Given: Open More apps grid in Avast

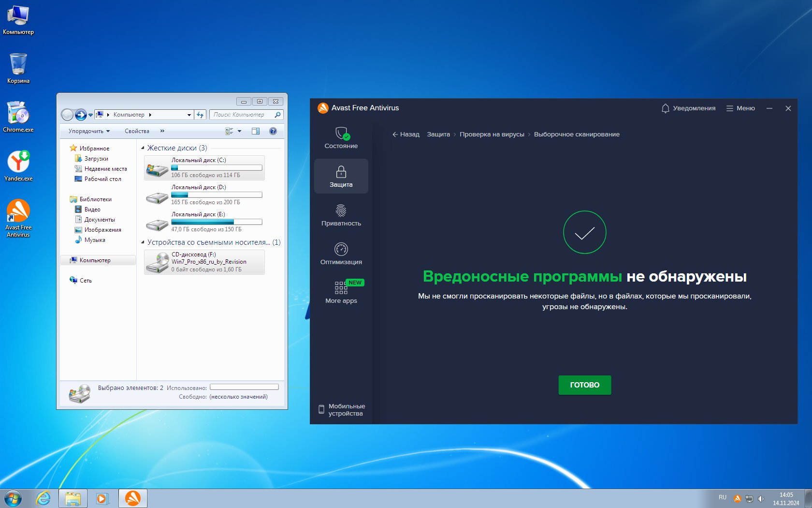Looking at the screenshot, I should (x=341, y=292).
